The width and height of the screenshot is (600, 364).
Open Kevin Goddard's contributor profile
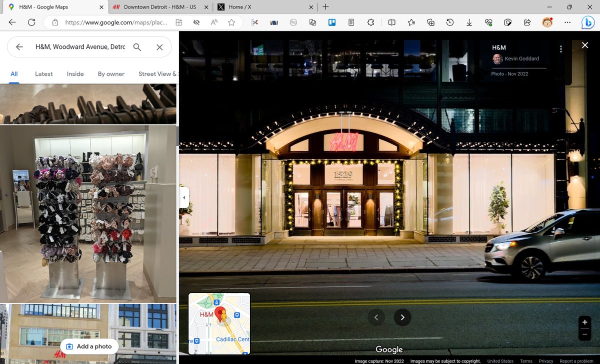pos(522,59)
